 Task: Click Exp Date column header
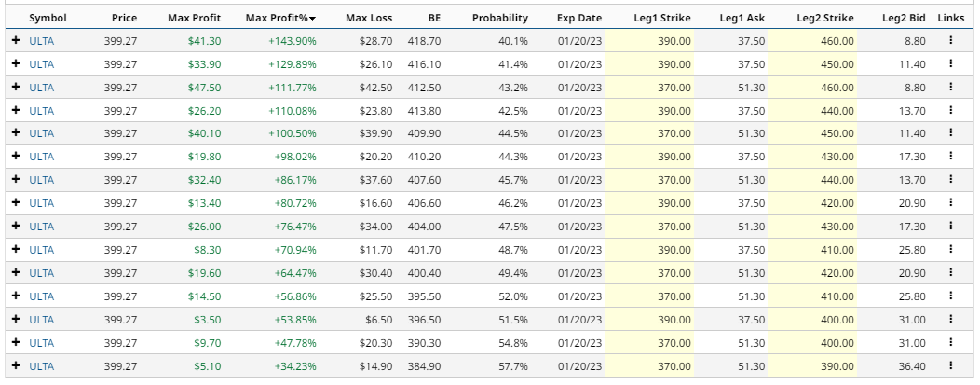click(x=579, y=18)
